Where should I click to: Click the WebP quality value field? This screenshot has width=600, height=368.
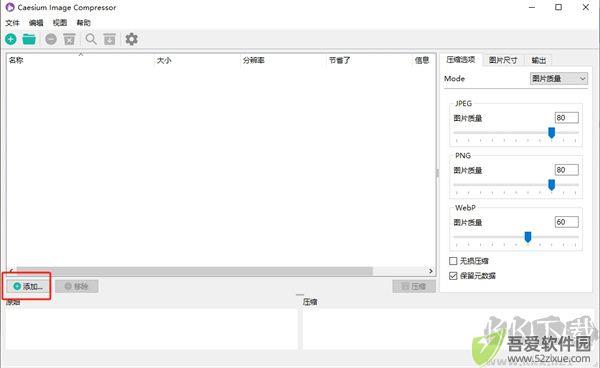click(x=567, y=222)
